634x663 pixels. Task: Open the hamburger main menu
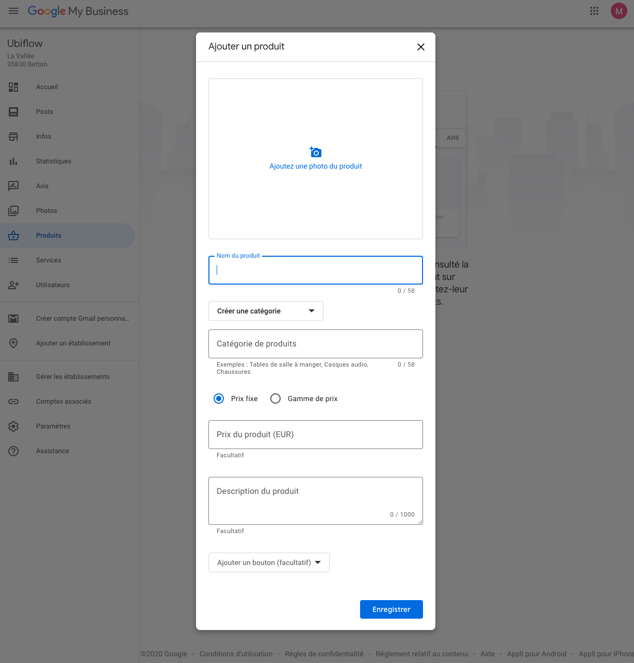[14, 11]
